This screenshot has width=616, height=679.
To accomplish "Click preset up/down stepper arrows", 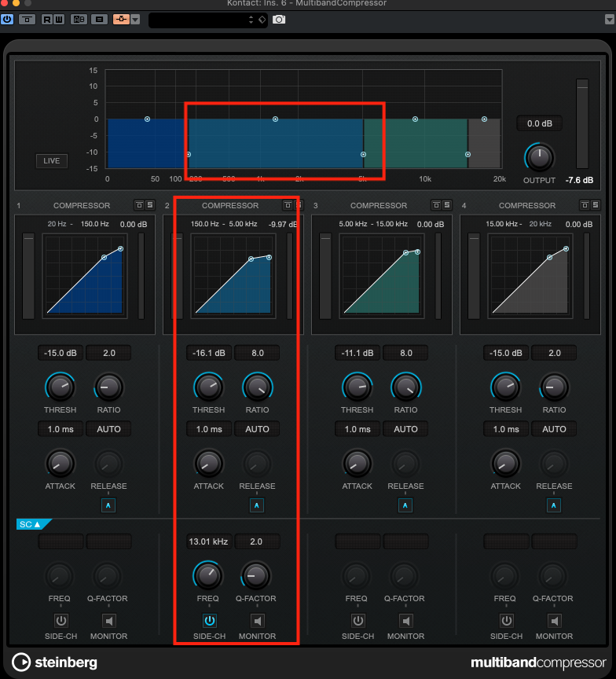I will (251, 20).
